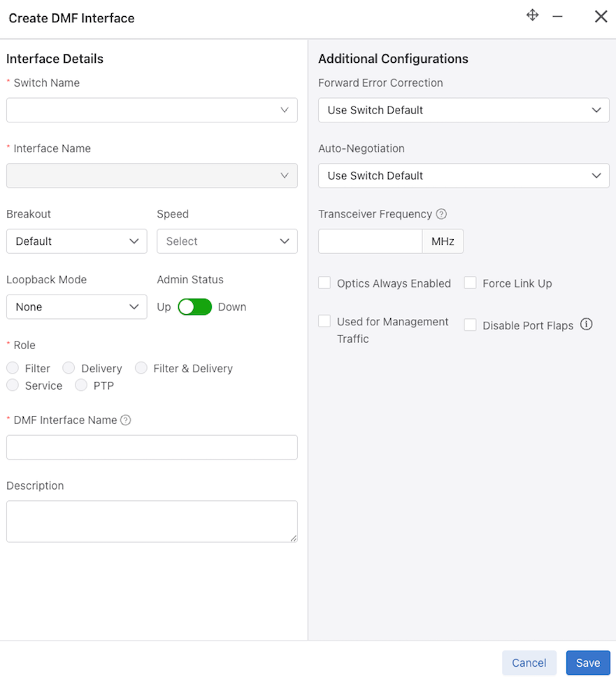The image size is (616, 680).
Task: Open the Speed select dropdown
Action: (x=227, y=241)
